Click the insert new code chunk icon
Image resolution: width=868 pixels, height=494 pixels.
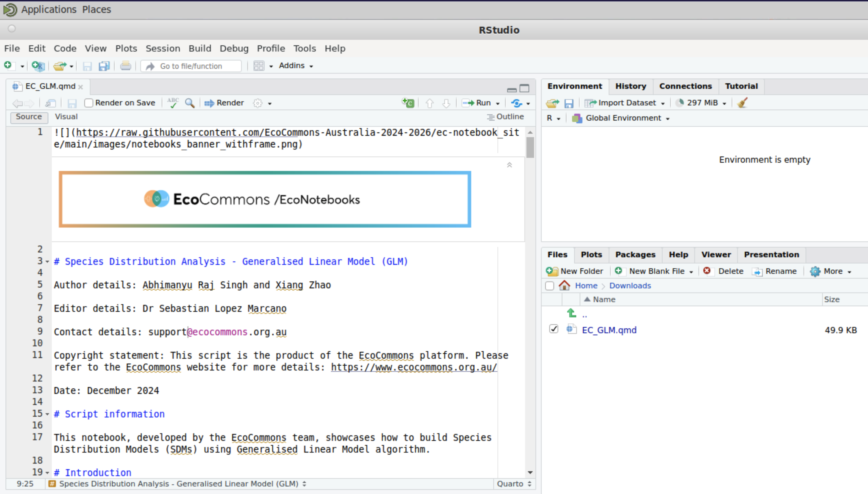coord(408,103)
